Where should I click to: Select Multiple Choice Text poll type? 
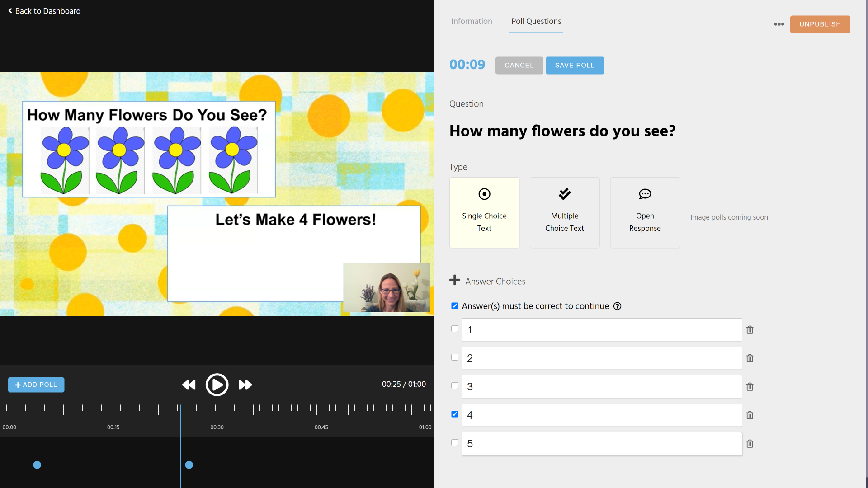564,212
